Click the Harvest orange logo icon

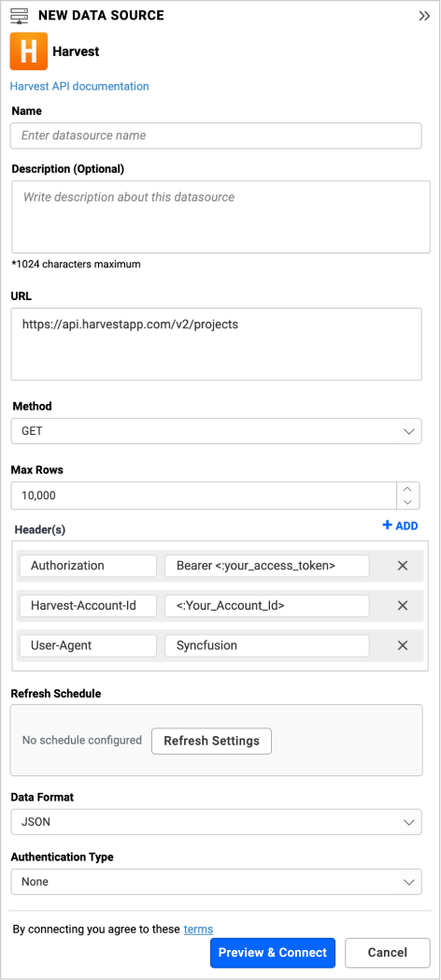pyautogui.click(x=29, y=51)
